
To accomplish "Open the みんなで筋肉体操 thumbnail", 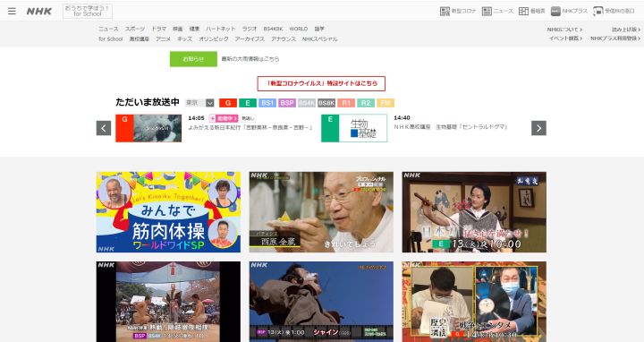I will (x=168, y=212).
